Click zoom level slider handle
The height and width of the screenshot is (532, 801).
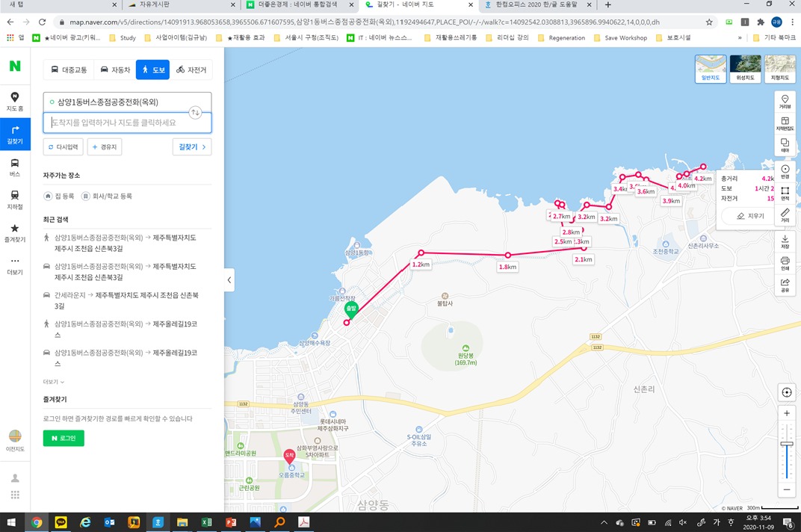(787, 444)
